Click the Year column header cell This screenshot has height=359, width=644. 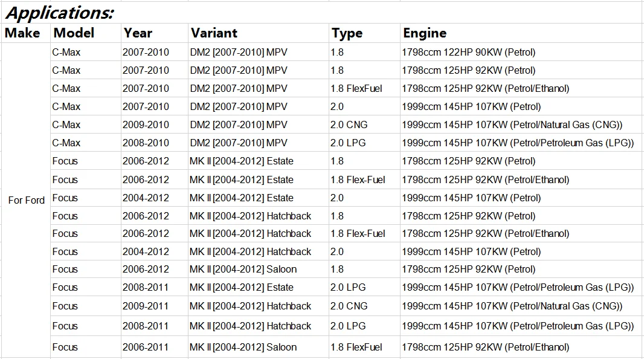coord(138,33)
